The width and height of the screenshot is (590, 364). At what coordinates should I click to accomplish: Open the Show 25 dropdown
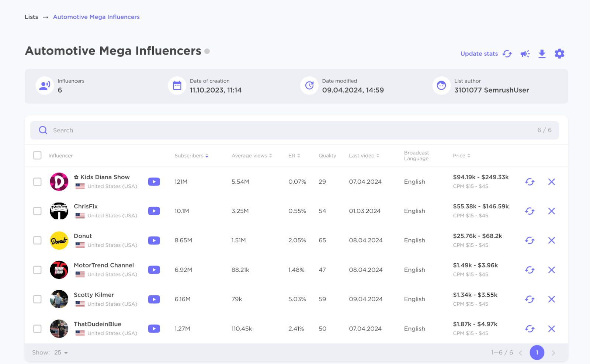[x=60, y=352]
